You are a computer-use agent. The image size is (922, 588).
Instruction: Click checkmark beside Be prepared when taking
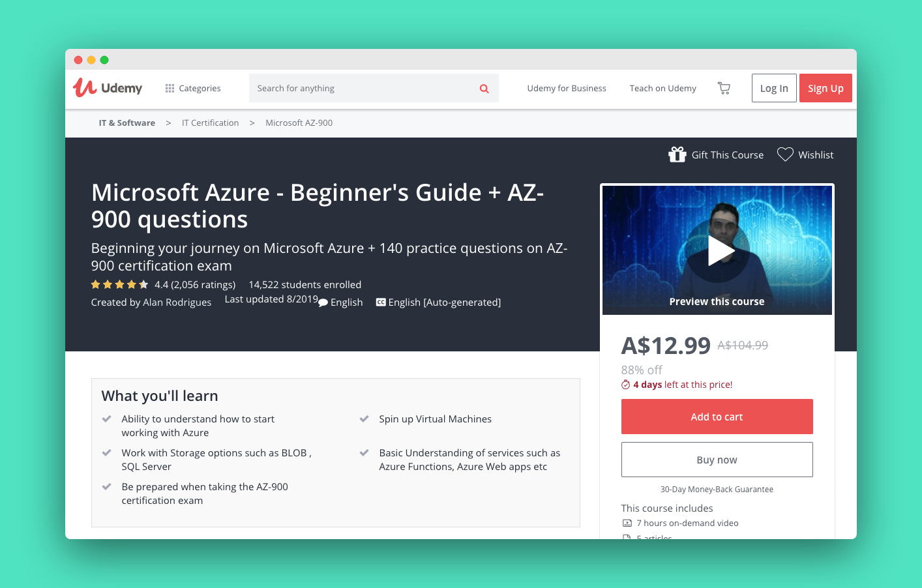tap(106, 486)
